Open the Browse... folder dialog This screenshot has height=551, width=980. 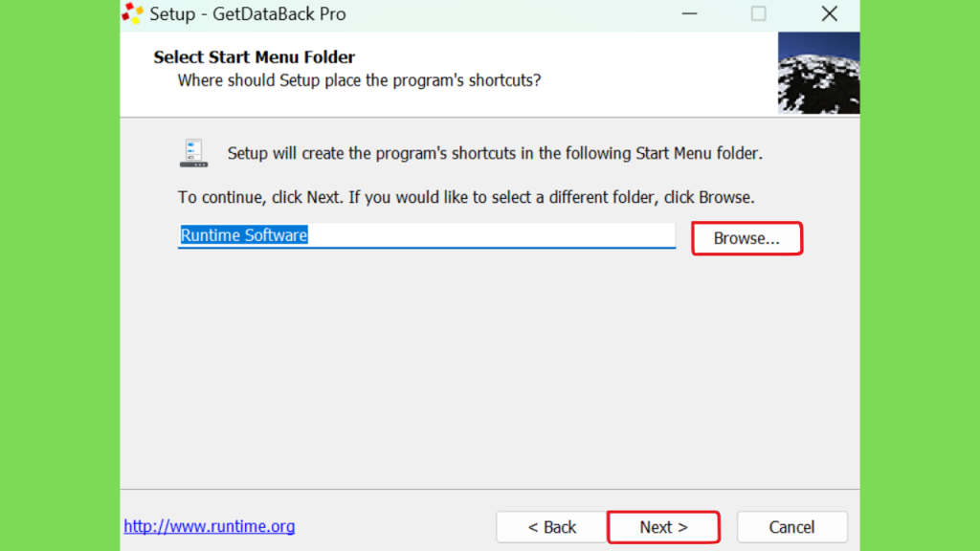[746, 238]
